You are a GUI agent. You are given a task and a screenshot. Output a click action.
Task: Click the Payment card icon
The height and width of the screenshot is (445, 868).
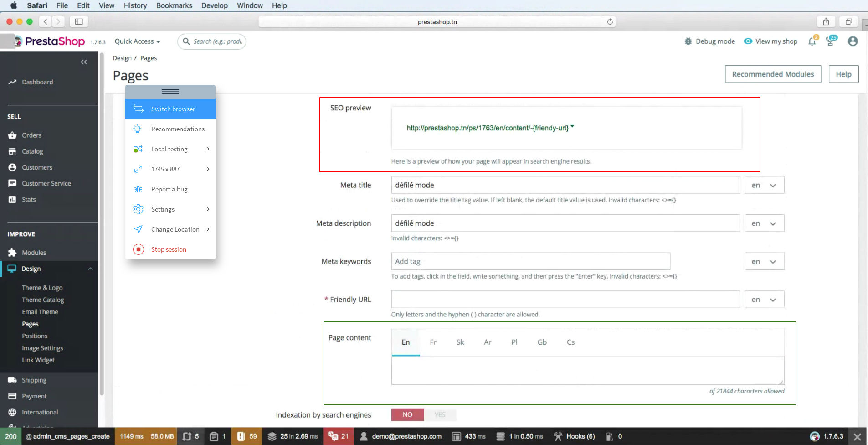pos(12,396)
